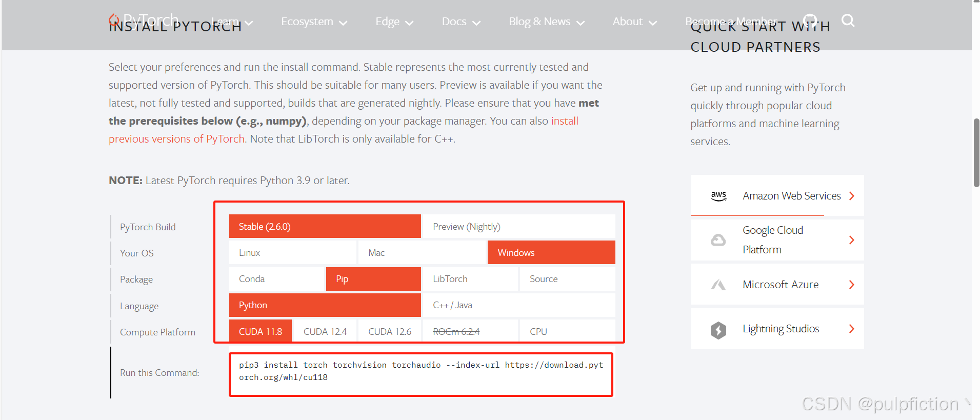This screenshot has width=980, height=420.
Task: Click the 'Language' row label
Action: point(139,306)
